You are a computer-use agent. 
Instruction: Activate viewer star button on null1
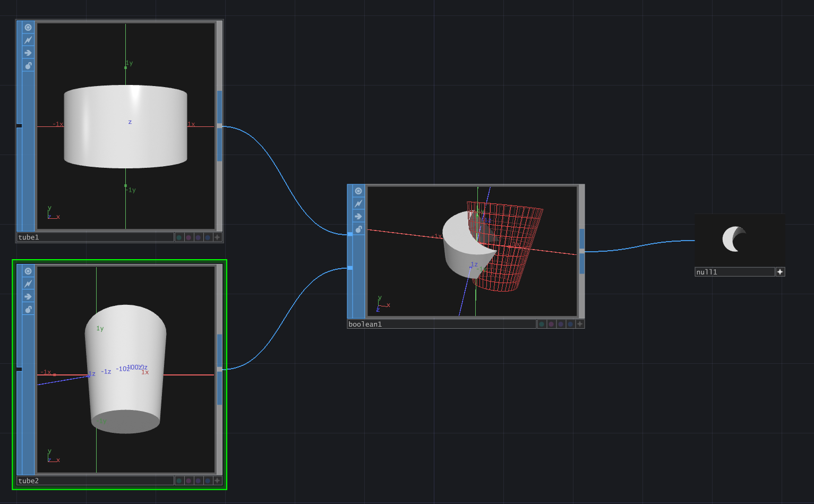pyautogui.click(x=780, y=272)
